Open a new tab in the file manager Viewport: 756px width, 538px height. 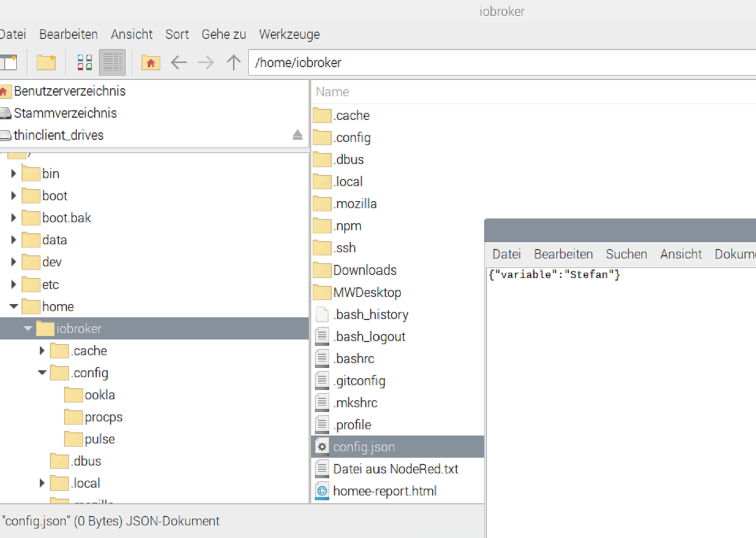click(8, 63)
